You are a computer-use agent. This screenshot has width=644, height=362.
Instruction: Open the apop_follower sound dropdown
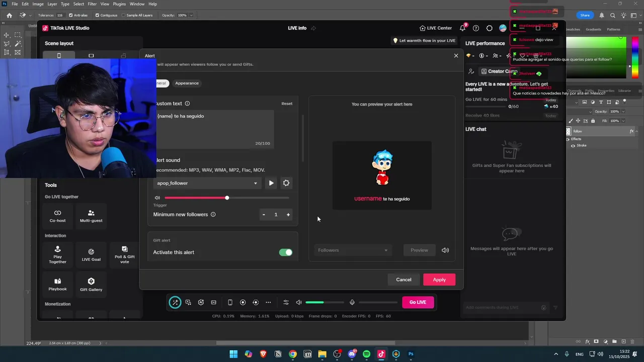(207, 183)
